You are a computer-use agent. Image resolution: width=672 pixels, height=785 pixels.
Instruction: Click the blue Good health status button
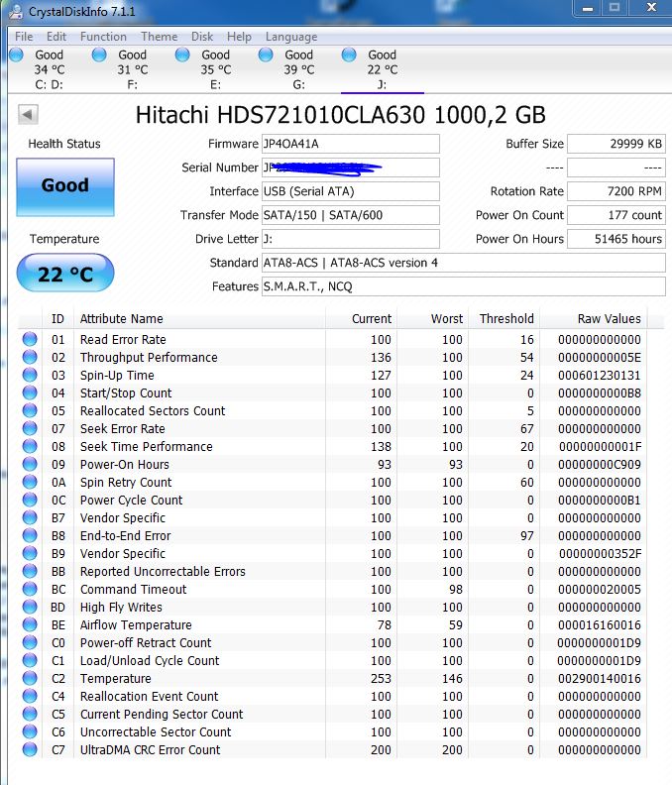click(x=65, y=187)
